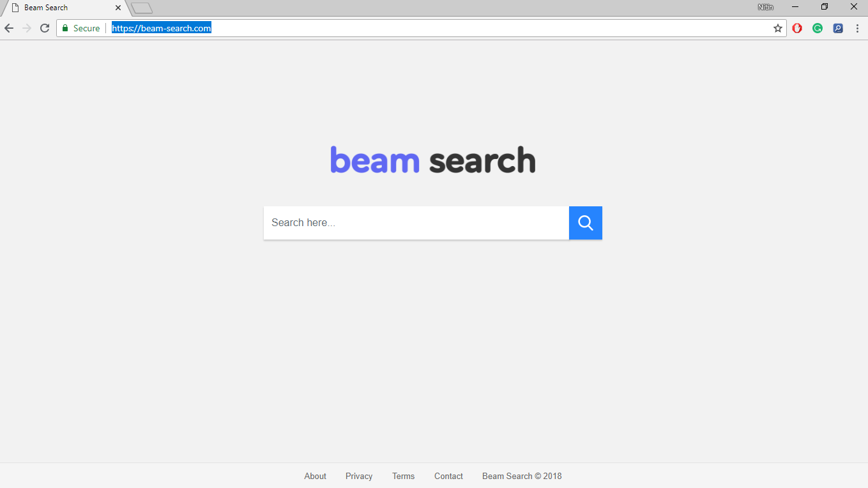The image size is (868, 488).
Task: Click the back navigation arrow
Action: coord(8,28)
